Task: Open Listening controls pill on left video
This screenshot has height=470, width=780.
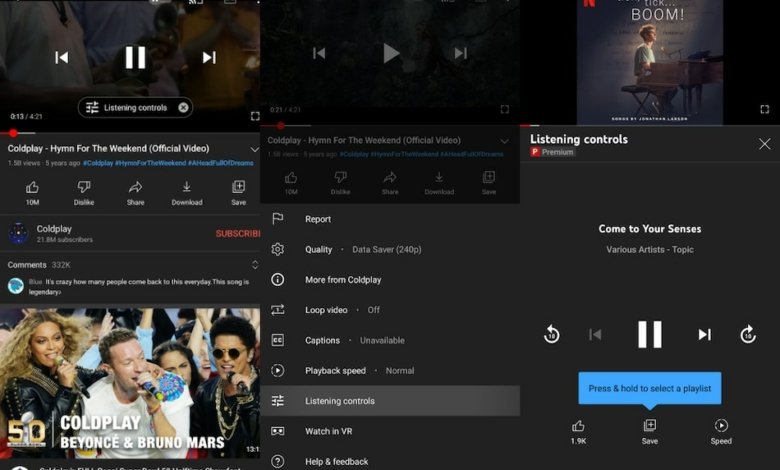Action: [x=135, y=107]
